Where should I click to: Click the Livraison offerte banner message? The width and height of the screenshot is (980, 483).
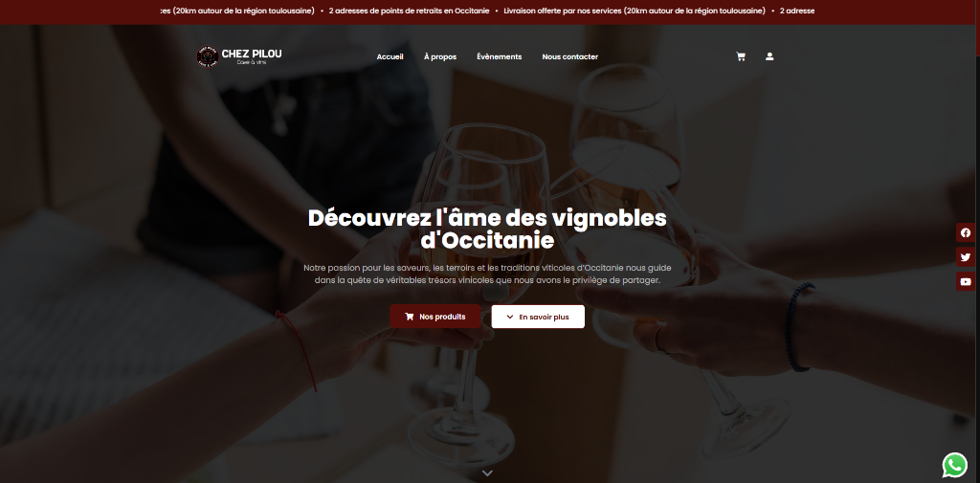click(x=635, y=11)
